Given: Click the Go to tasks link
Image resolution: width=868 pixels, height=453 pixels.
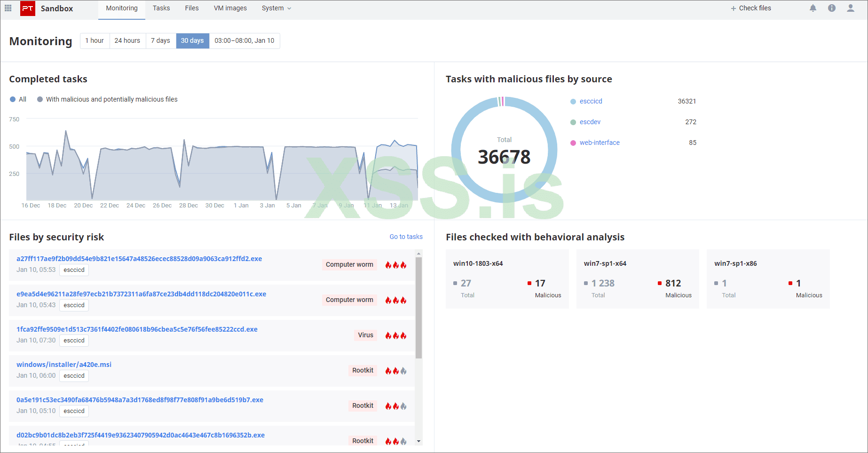Looking at the screenshot, I should click(406, 237).
